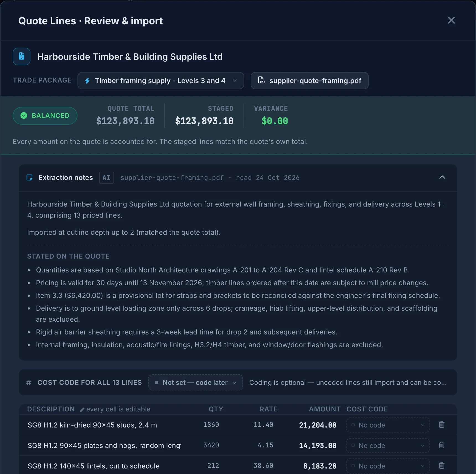Viewport: 476px width, 474px height.
Task: Edit amount 21,204.00 cell
Action: click(x=318, y=425)
